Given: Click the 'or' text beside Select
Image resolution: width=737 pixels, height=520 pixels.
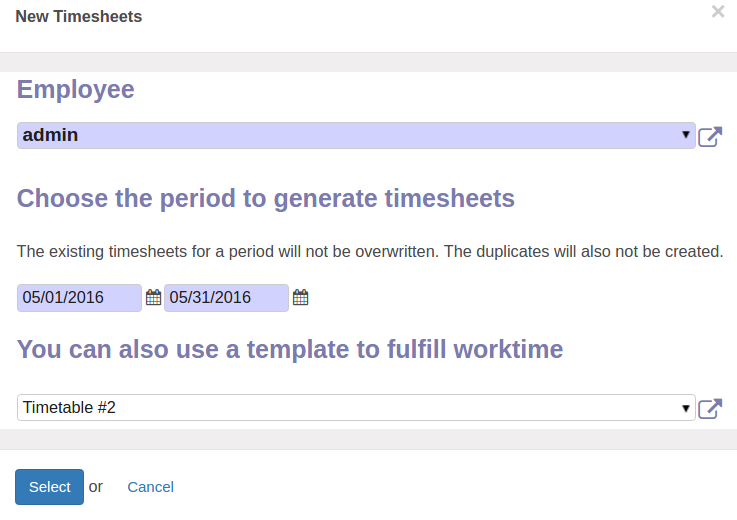Looking at the screenshot, I should [x=96, y=487].
